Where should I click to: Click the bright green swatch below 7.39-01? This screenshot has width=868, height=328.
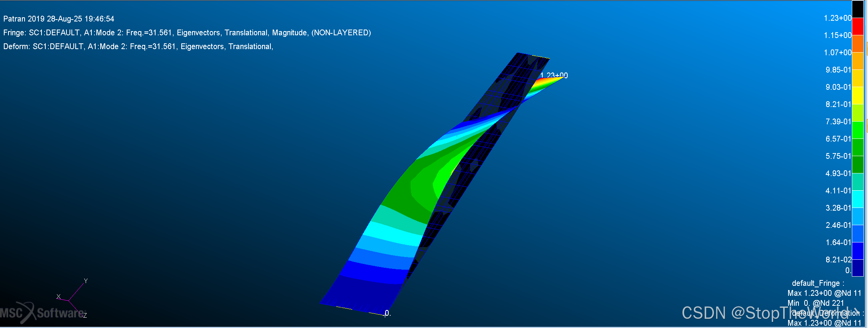858,130
